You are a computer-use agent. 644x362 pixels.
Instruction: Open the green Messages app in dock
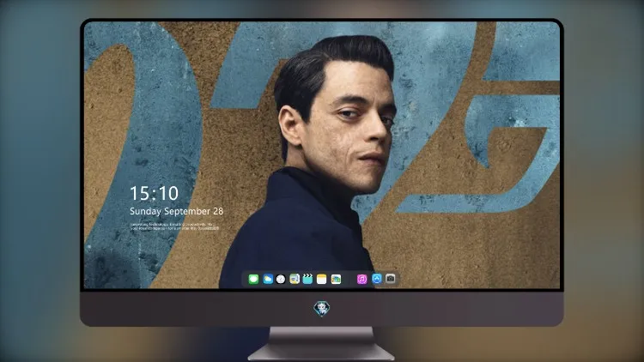pyautogui.click(x=253, y=280)
